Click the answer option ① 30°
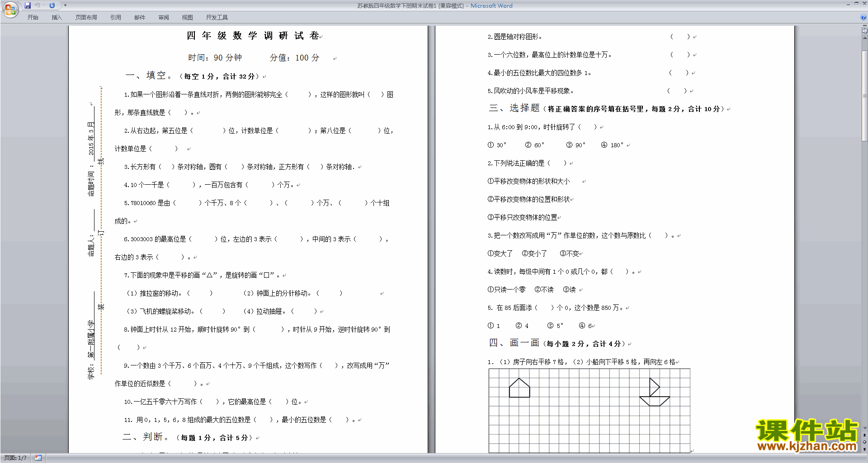 (x=497, y=145)
